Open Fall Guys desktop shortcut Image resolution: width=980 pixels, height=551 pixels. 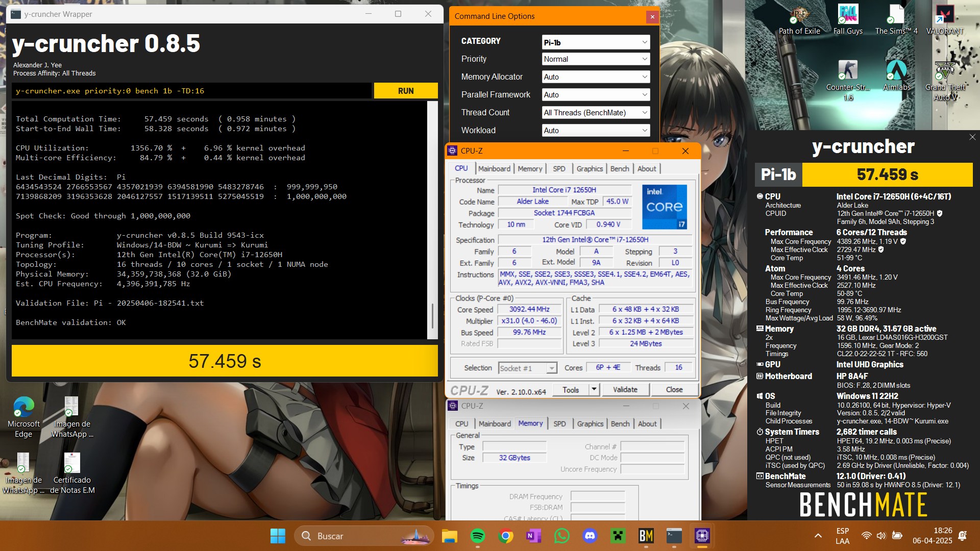click(848, 19)
